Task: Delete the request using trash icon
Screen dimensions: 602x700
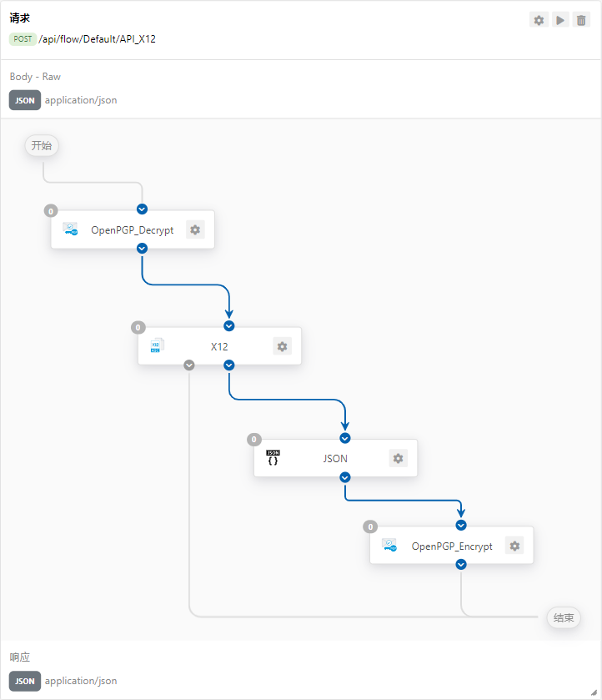Action: coord(582,20)
